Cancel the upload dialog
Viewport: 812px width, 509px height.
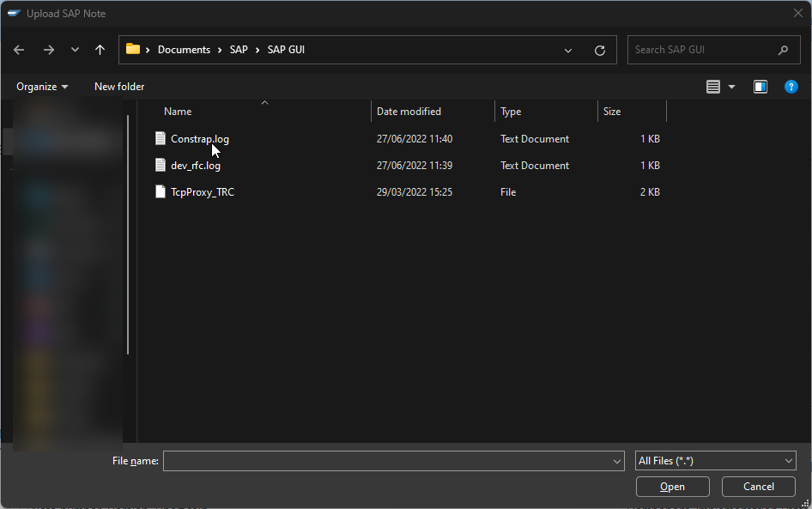click(758, 487)
